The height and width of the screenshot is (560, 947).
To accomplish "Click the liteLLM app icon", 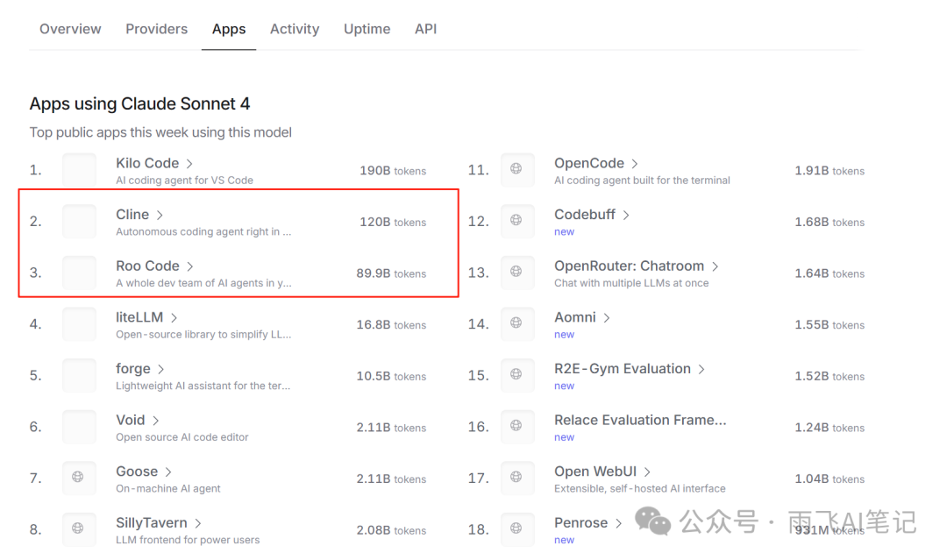I will [x=79, y=323].
